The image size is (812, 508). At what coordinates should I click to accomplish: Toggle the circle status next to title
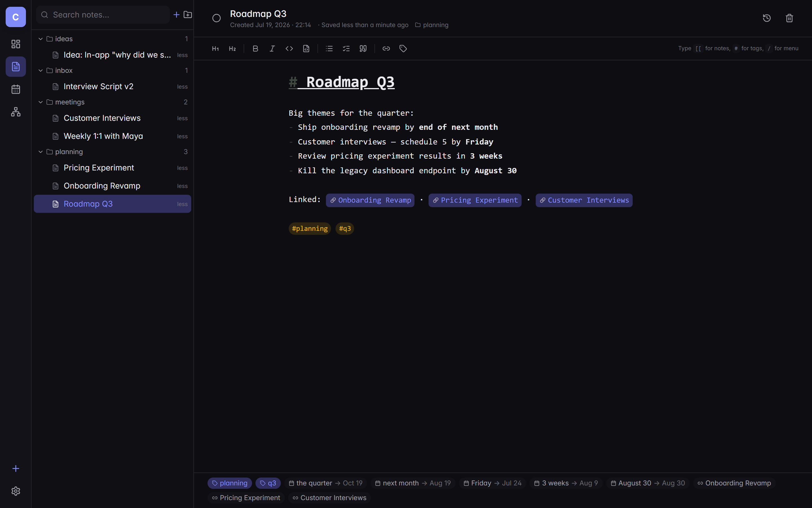coord(217,18)
